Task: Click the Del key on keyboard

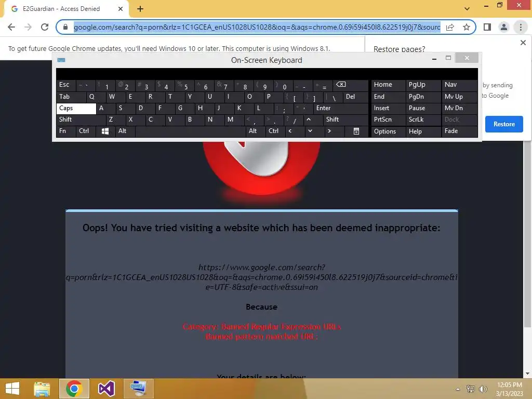Action: [355, 97]
